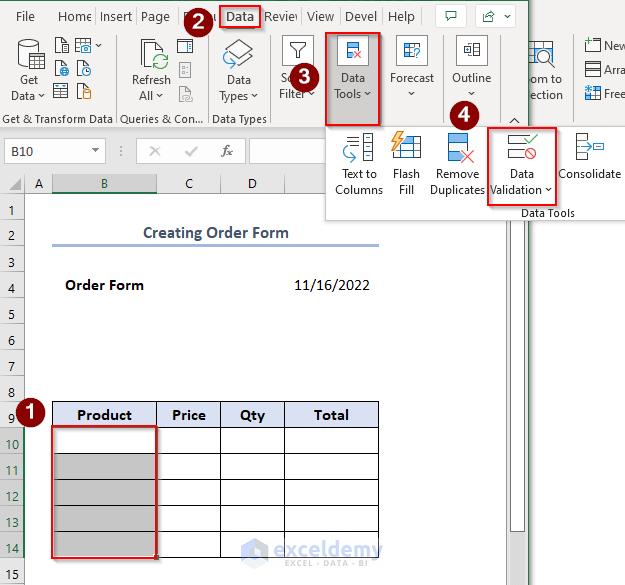Open the Name Box dropdown arrow
This screenshot has height=585, width=625.
coord(95,150)
